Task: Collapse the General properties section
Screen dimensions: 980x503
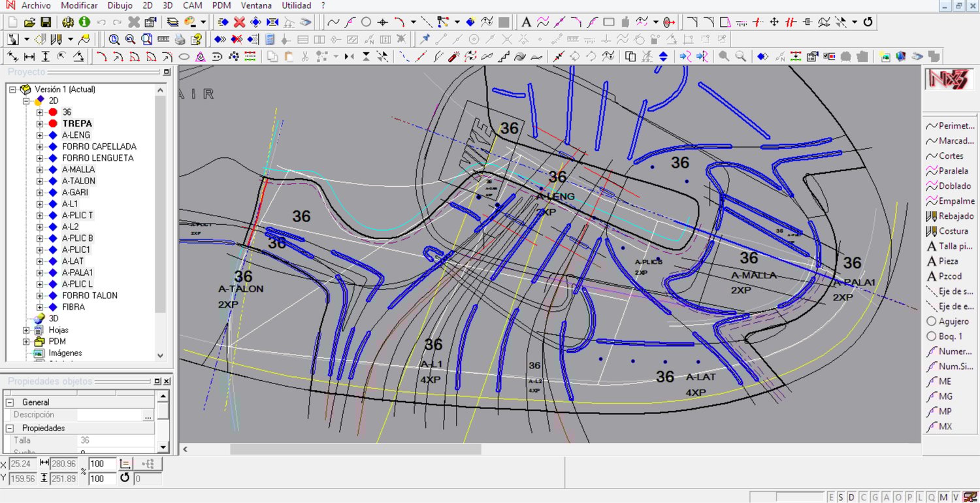Action: point(10,402)
